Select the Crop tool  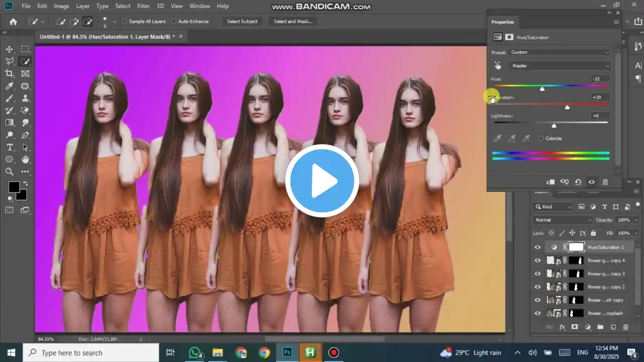[x=9, y=73]
